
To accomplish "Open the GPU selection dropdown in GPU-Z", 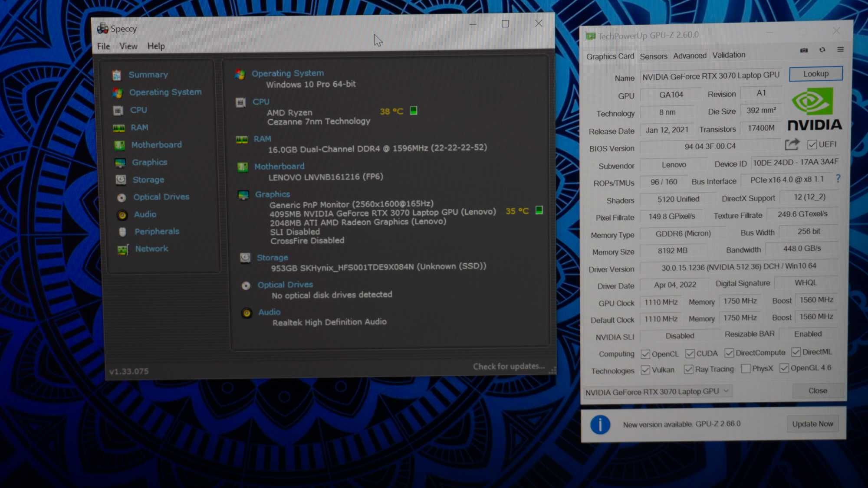I will [x=658, y=392].
